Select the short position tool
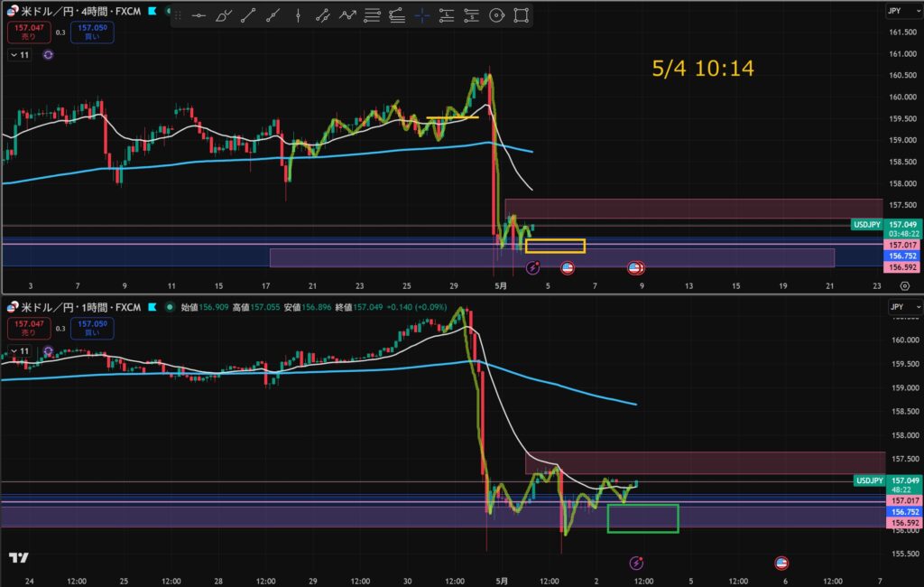Screen dimensions: 924x587 (471, 16)
